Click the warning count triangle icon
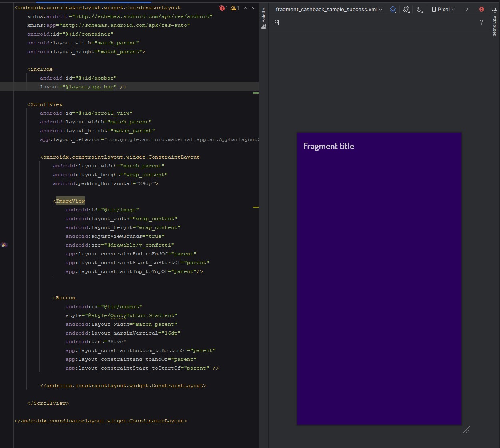The width and height of the screenshot is (500, 448). pos(235,8)
